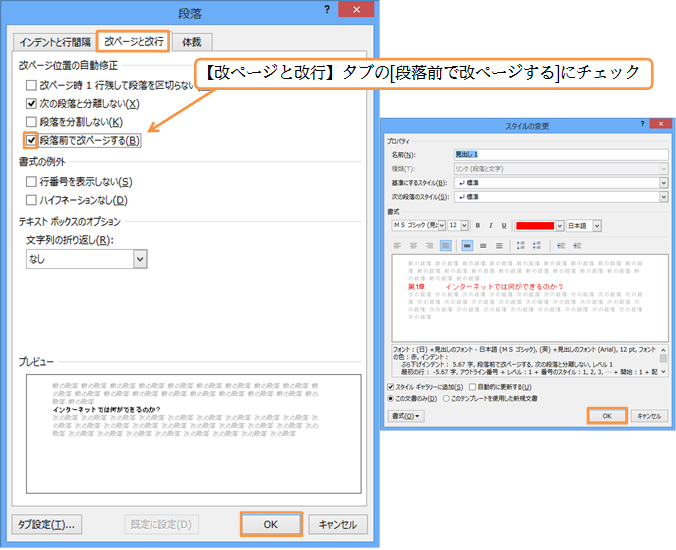
Task: Click キャンセル in スタイルの変更 dialog
Action: [649, 416]
